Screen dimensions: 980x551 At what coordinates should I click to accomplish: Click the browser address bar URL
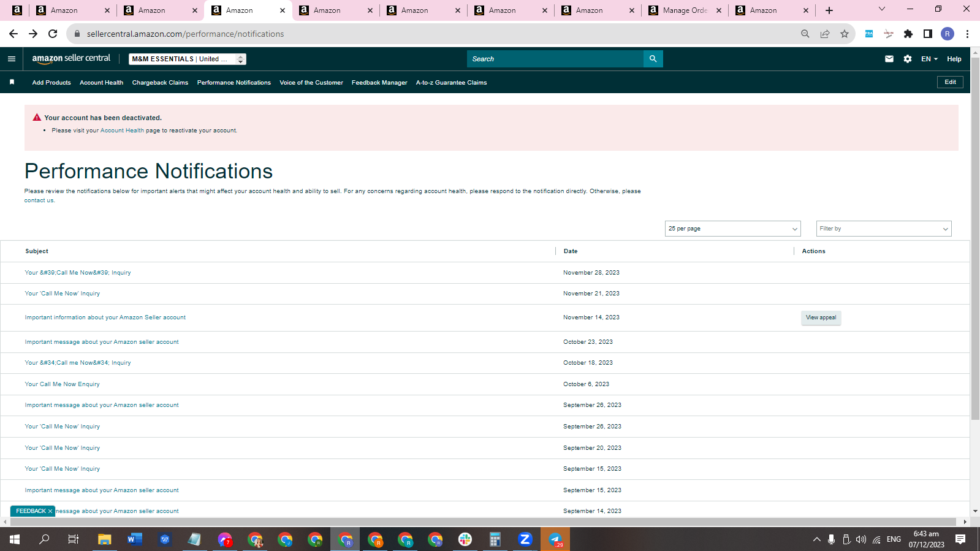point(185,34)
